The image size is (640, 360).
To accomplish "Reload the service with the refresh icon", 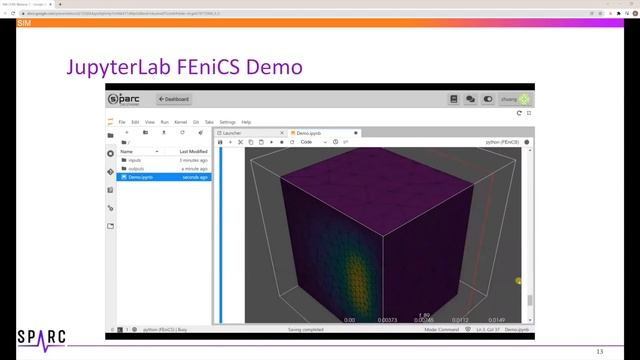I will [519, 113].
